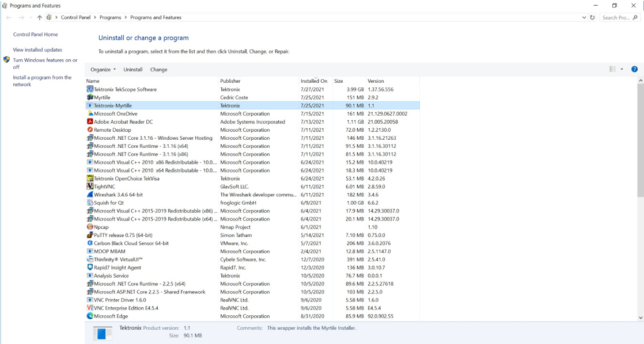The height and width of the screenshot is (344, 644).
Task: Click the up-arrow navigation icon
Action: pos(39,17)
